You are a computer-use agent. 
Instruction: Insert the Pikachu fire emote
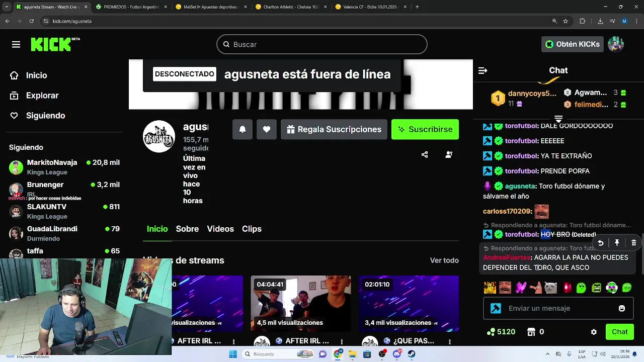tap(490, 288)
